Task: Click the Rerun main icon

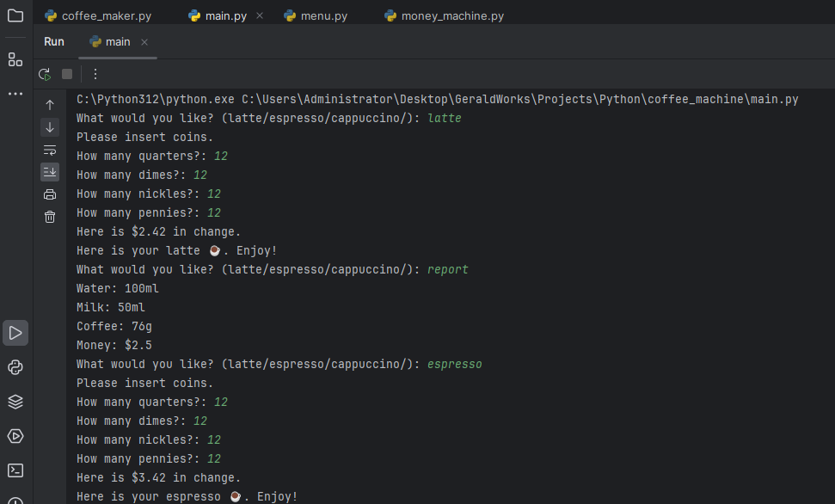Action: point(45,74)
